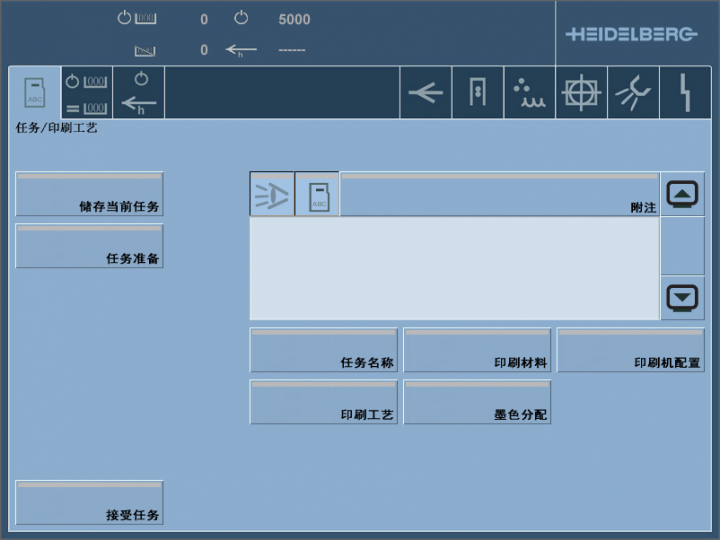Open the electrical fault lightning icon
Viewport: 720px width, 540px height.
click(x=685, y=92)
